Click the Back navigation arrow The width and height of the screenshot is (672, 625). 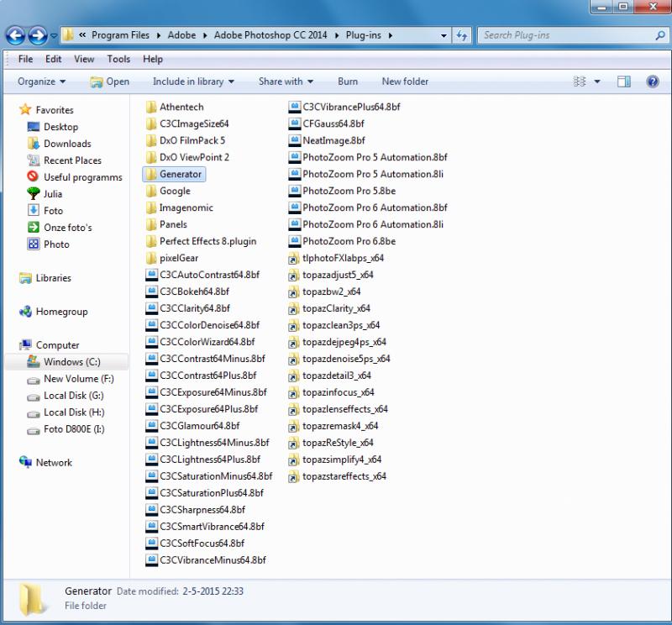tap(16, 35)
